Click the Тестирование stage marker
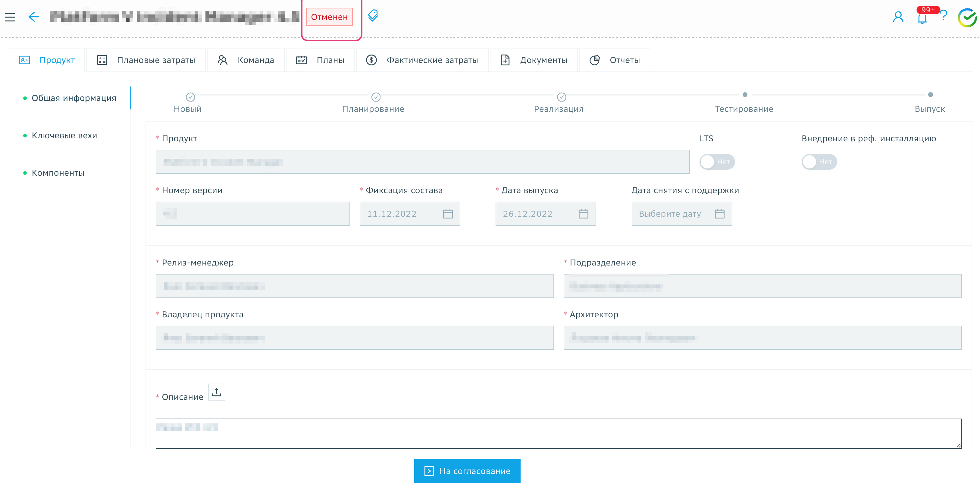The width and height of the screenshot is (980, 490). [x=744, y=95]
